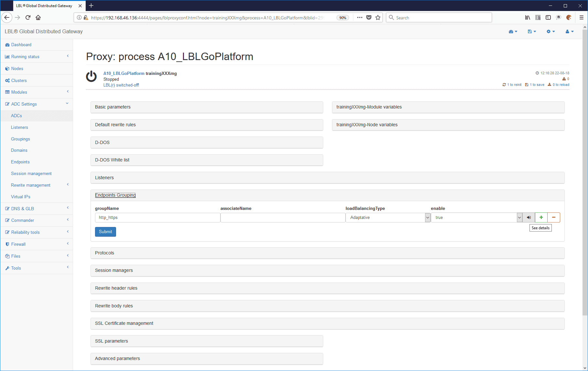Click the page vertical scrollbar
Viewport: 588px width, 371px height.
point(585,173)
